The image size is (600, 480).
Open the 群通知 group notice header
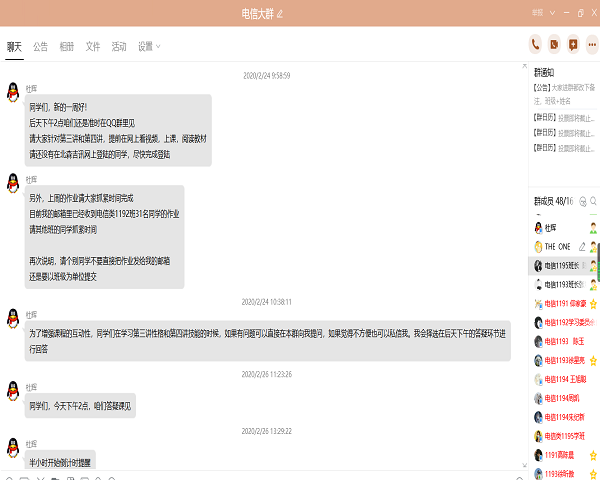tap(544, 72)
